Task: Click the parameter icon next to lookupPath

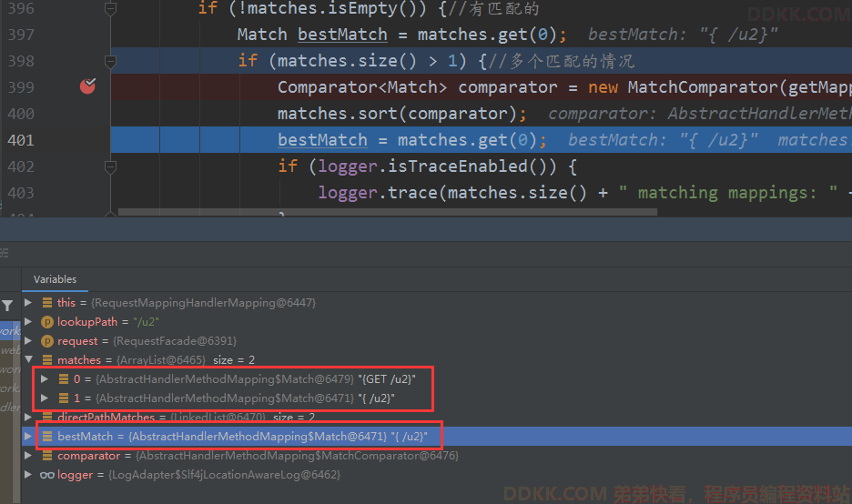Action: click(47, 322)
